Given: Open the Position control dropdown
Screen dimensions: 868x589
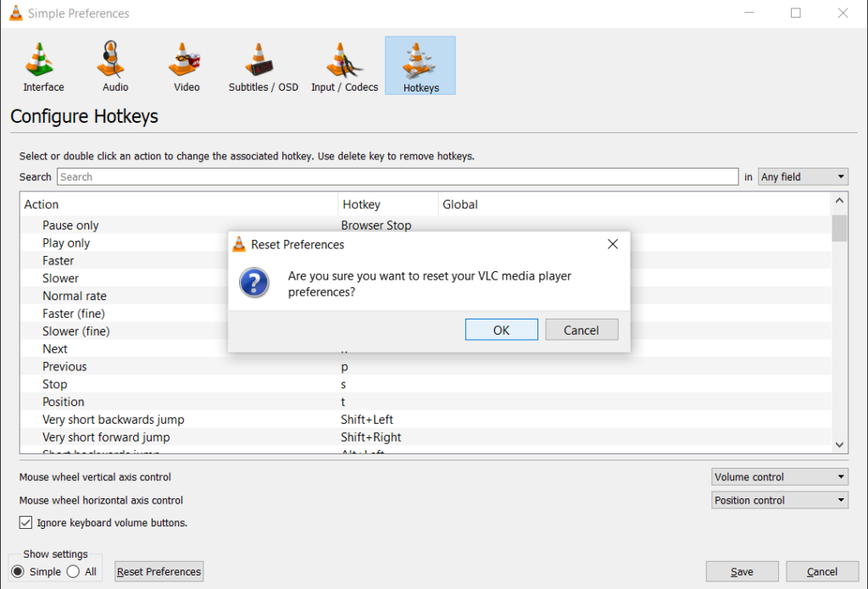Looking at the screenshot, I should click(x=778, y=500).
